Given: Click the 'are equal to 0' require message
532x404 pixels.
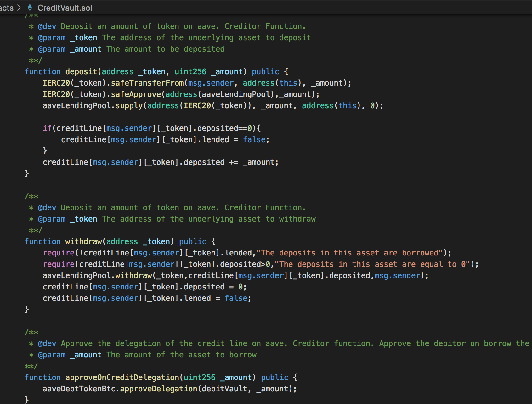Looking at the screenshot, I should (x=372, y=264).
